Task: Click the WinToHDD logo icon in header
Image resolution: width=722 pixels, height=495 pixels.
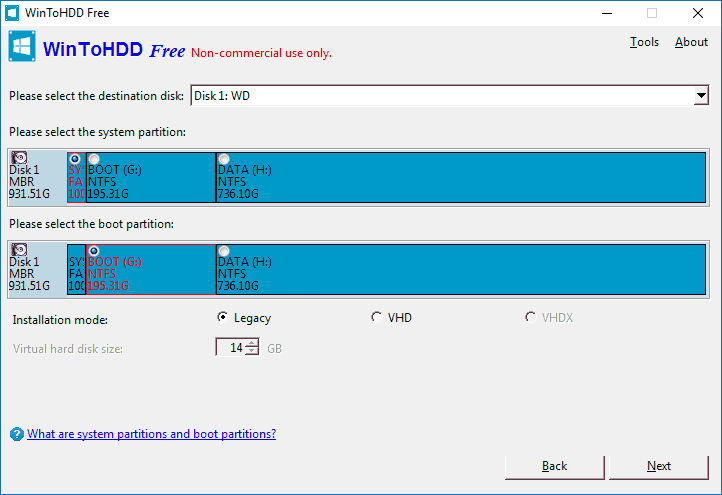Action: click(x=22, y=47)
